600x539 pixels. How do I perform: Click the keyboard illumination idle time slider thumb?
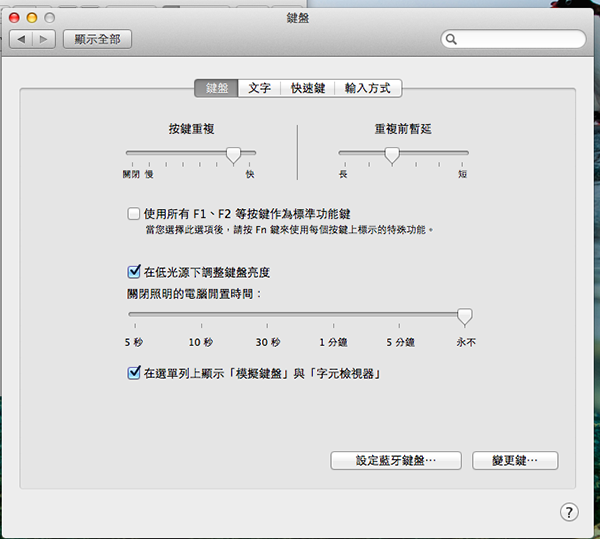(465, 317)
